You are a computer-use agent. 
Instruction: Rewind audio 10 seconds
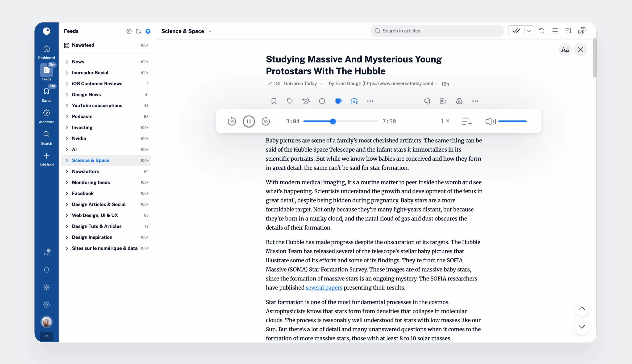232,121
